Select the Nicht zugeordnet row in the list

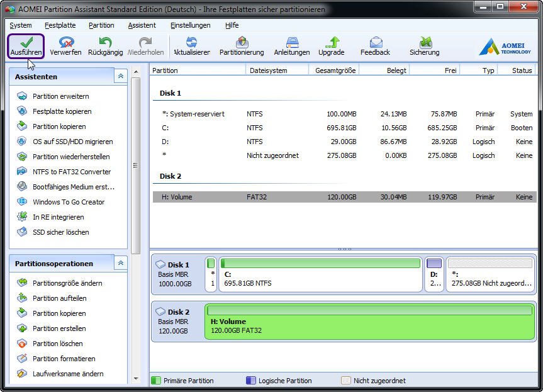coord(345,155)
